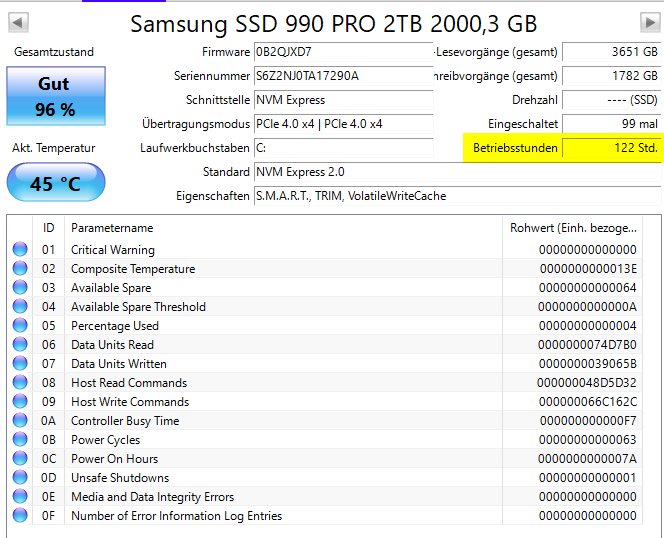Click the Rohwert column header
Image resolution: width=664 pixels, height=538 pixels.
(x=573, y=228)
